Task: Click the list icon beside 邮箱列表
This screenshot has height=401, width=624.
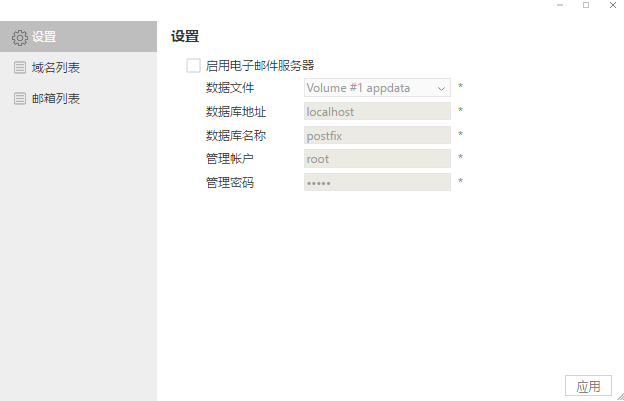Action: pos(19,99)
